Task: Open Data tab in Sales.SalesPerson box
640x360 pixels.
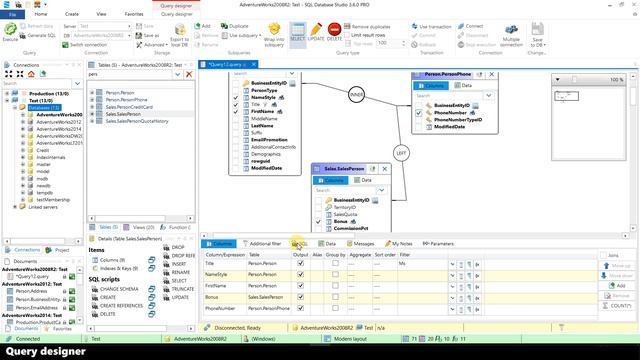Action: pos(362,180)
